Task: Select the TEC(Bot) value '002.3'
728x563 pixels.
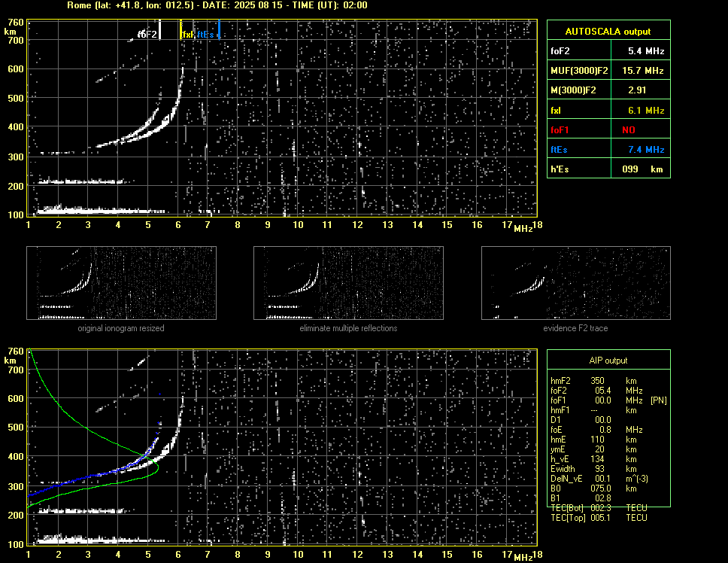Action: click(x=600, y=508)
